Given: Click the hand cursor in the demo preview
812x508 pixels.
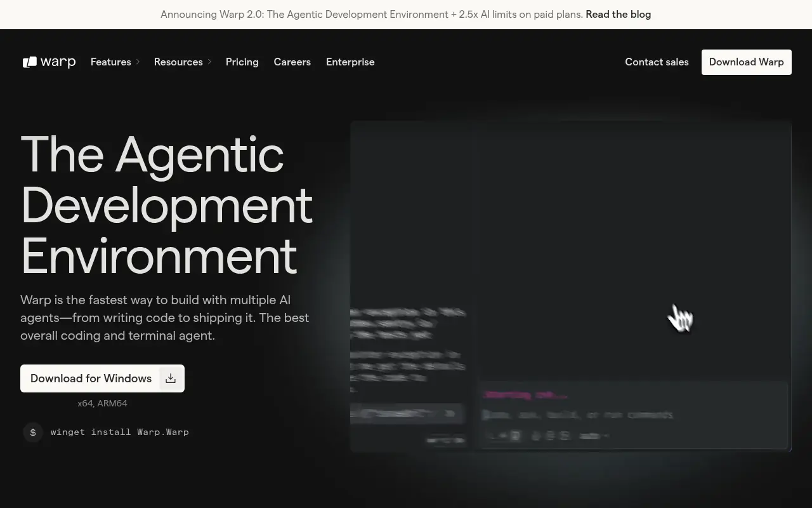Looking at the screenshot, I should coord(680,317).
